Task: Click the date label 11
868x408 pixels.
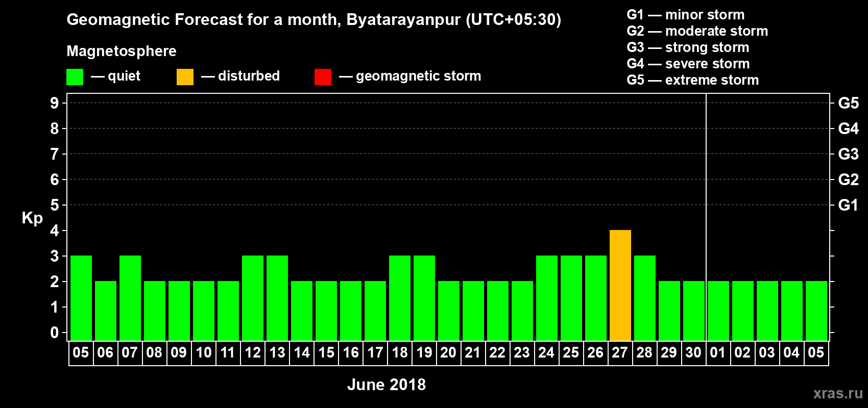Action: 228,353
